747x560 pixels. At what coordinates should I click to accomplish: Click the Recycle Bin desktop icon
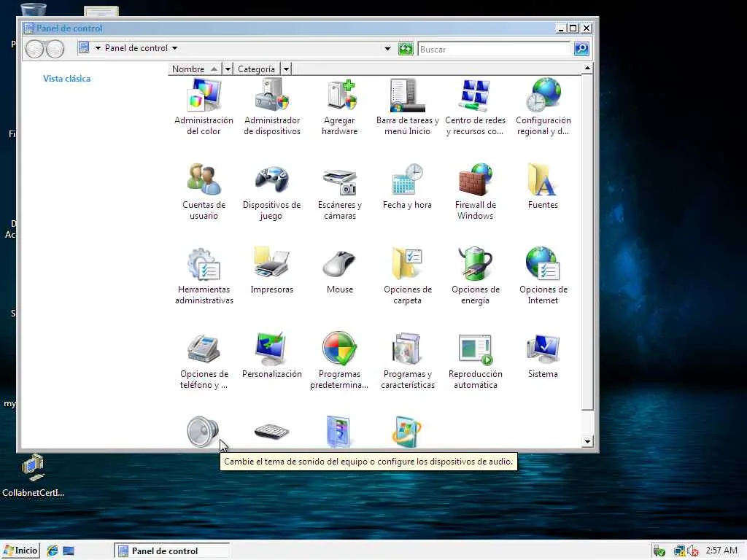34,9
